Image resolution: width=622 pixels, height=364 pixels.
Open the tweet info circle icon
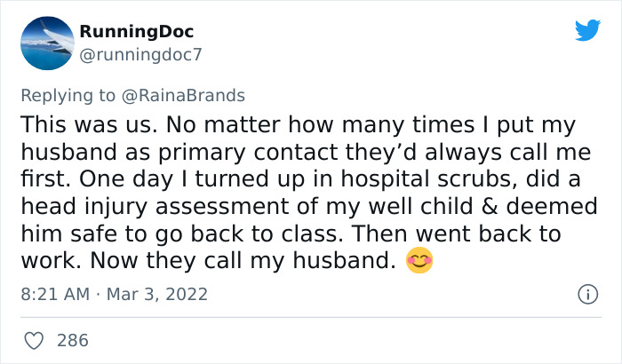(x=586, y=293)
